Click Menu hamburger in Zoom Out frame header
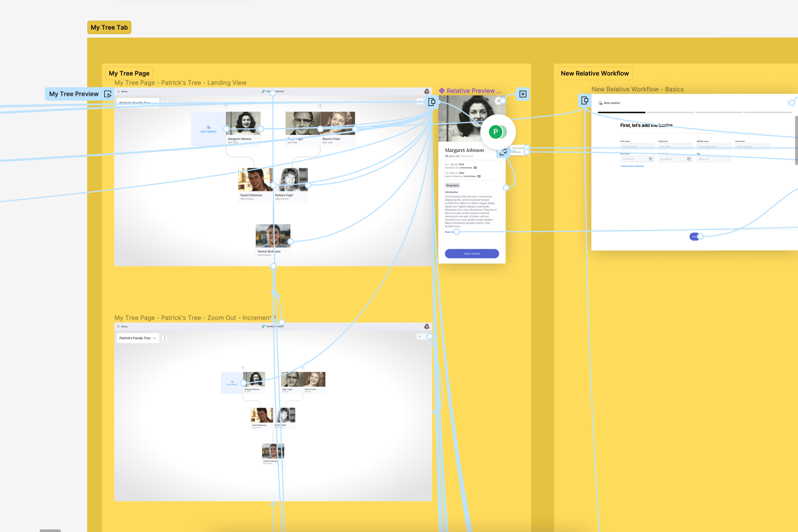Viewport: 798px width, 532px height. point(118,327)
